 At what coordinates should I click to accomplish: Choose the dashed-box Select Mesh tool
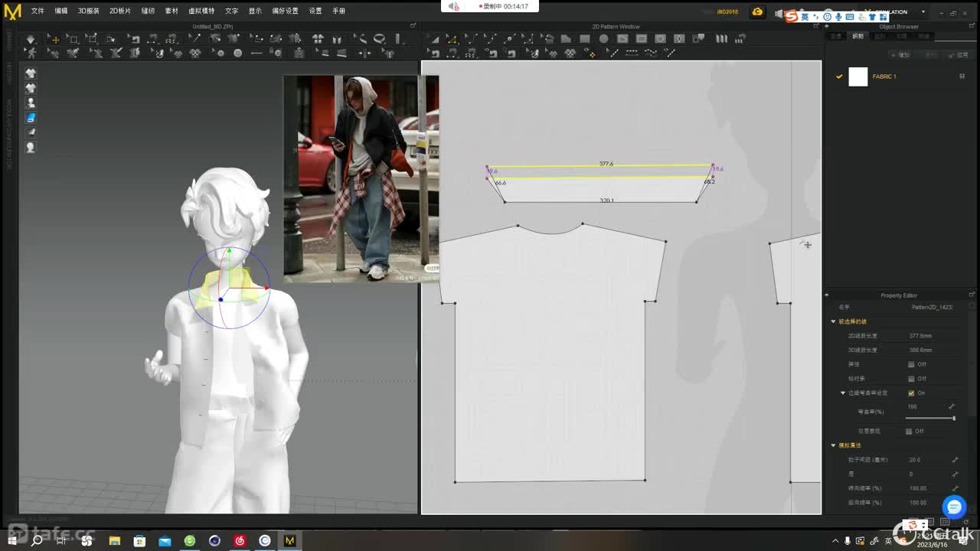tap(73, 38)
